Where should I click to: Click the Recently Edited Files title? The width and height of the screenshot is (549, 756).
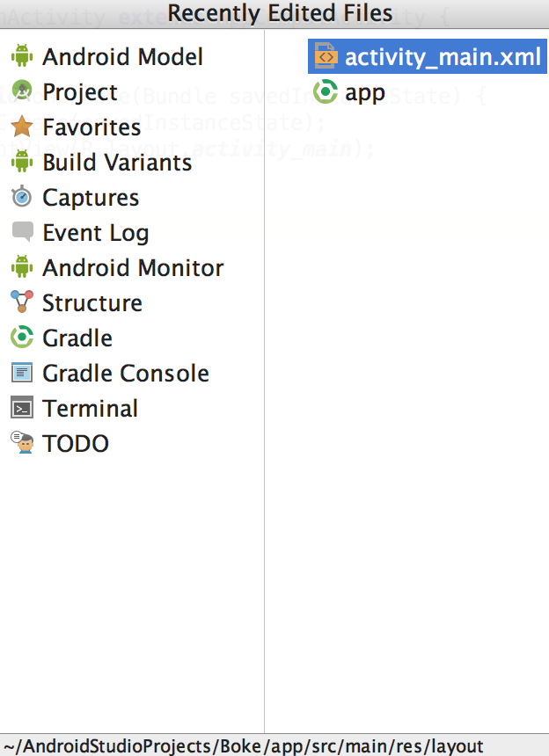[280, 12]
